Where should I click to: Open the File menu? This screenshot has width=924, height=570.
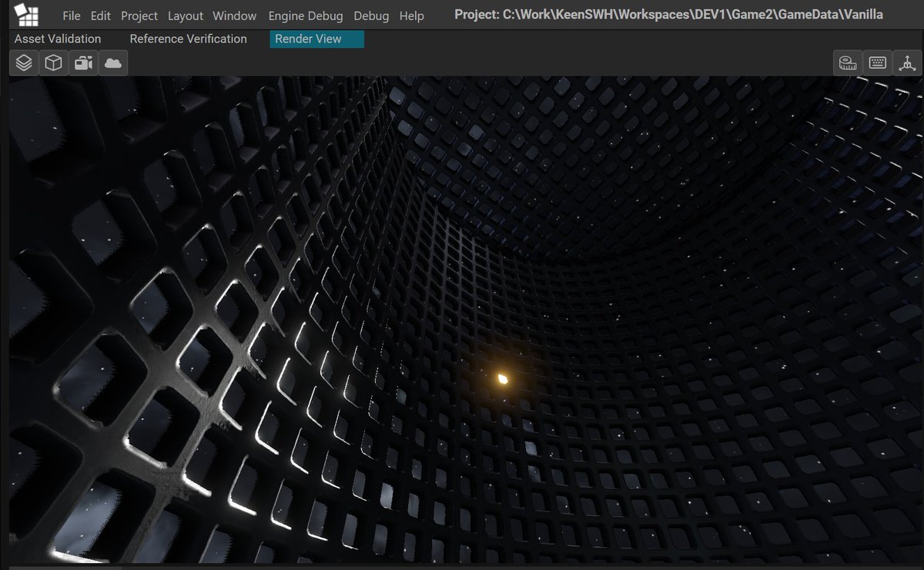pyautogui.click(x=72, y=15)
